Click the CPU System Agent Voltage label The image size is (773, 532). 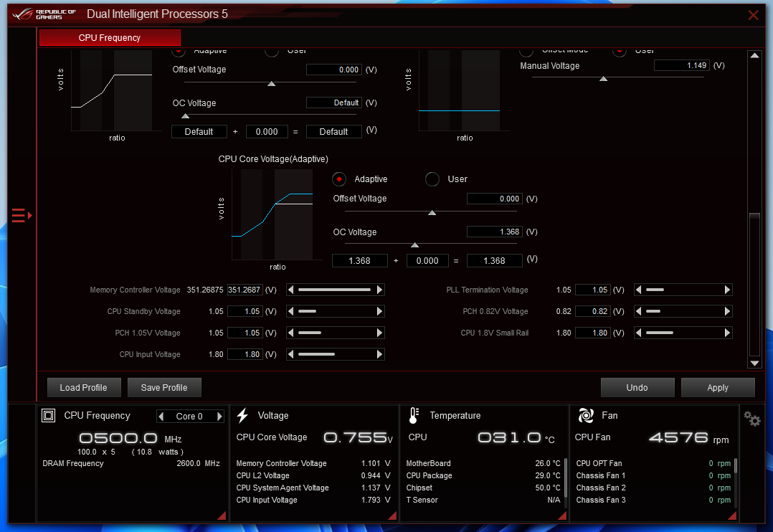(x=283, y=488)
